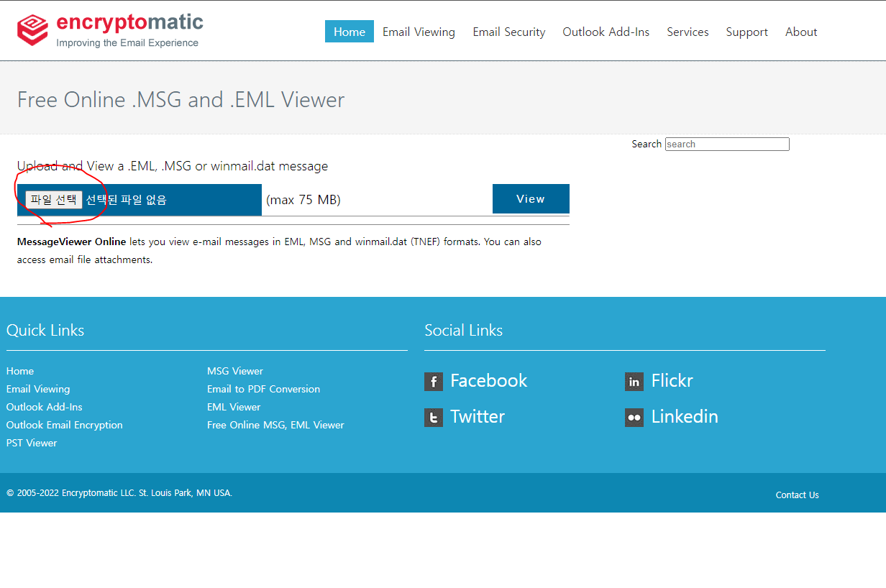
Task: Open Free Online MSG, EML Viewer link
Action: (x=275, y=425)
